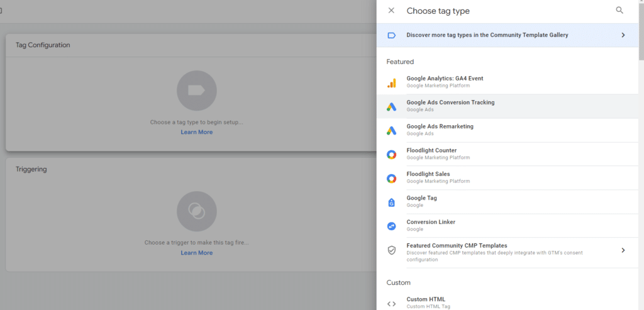
Task: Click the Triggering card heading
Action: coord(31,169)
